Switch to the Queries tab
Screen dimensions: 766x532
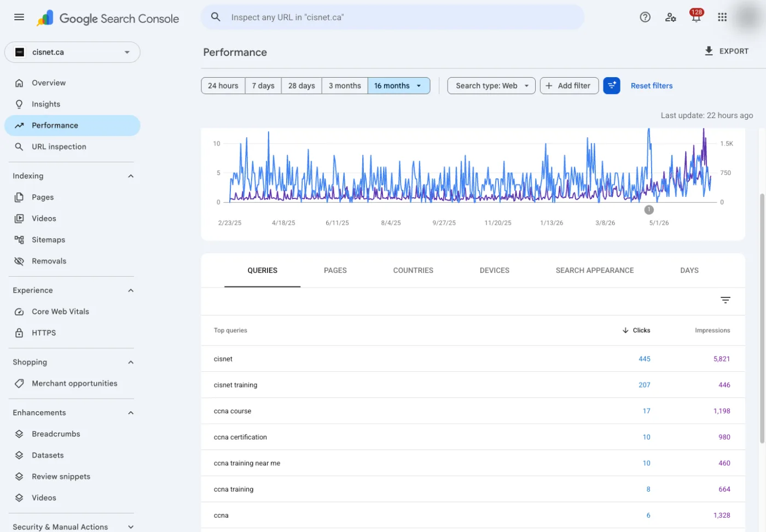point(263,271)
